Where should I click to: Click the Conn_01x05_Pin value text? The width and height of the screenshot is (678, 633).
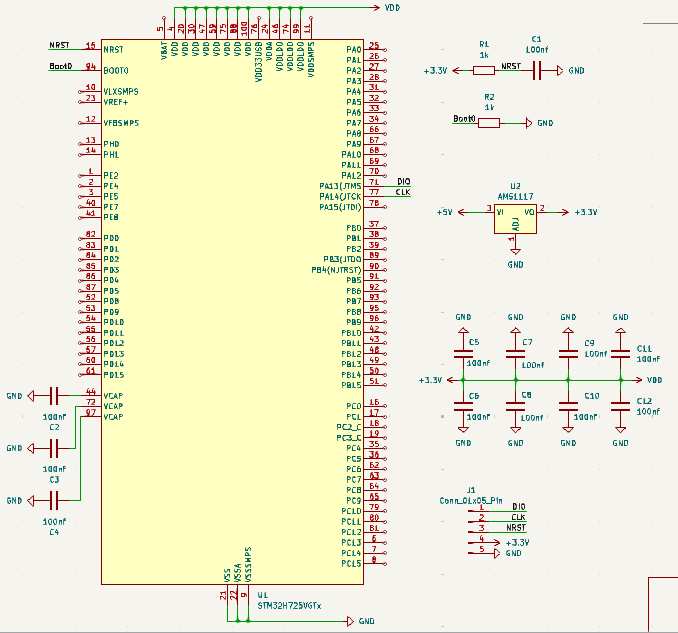tap(471, 501)
